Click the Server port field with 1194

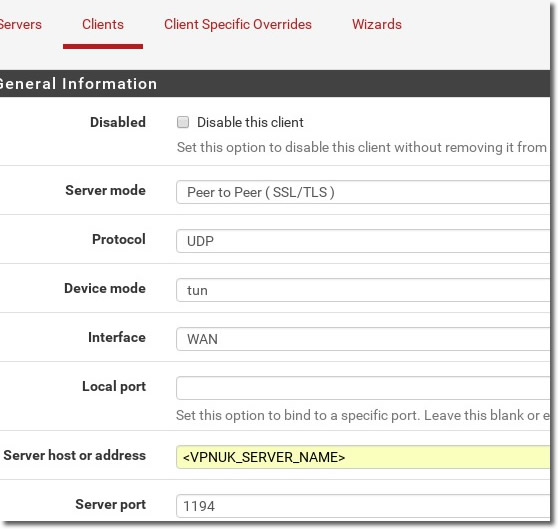point(363,506)
